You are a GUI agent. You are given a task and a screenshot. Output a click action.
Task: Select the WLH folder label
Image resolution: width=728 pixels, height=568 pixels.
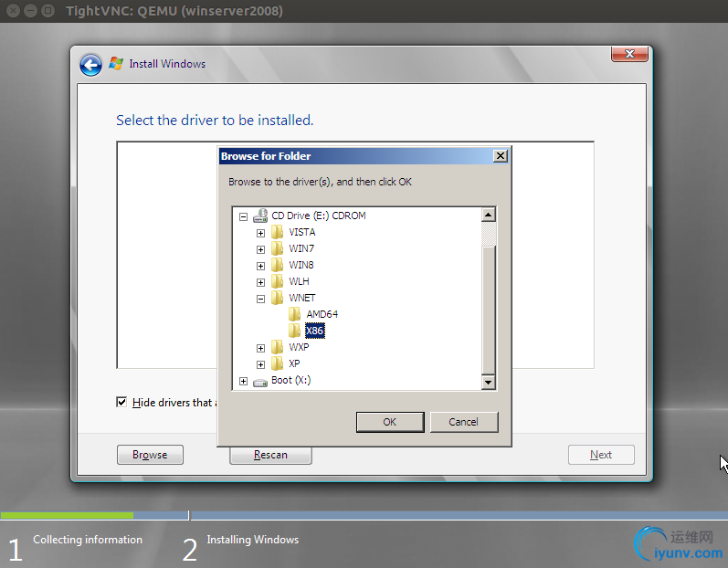[299, 281]
